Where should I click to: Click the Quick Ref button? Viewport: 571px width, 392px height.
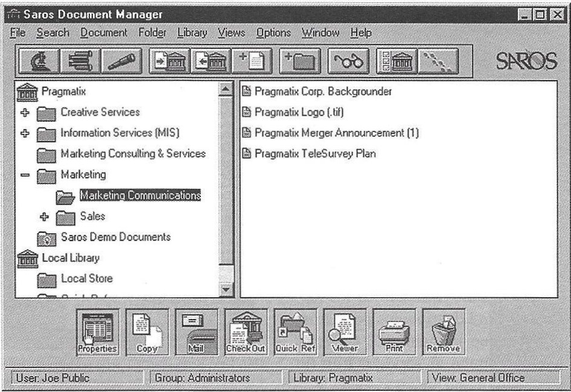[x=295, y=332]
